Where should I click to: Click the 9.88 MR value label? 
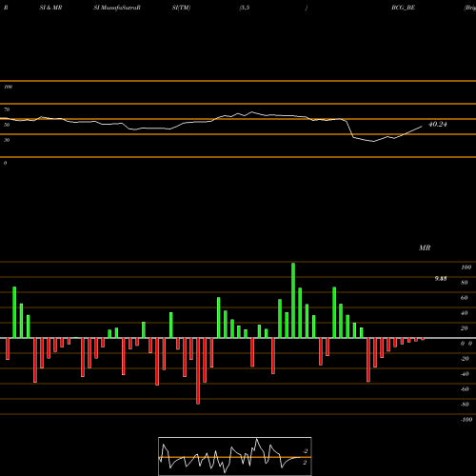pos(441,279)
